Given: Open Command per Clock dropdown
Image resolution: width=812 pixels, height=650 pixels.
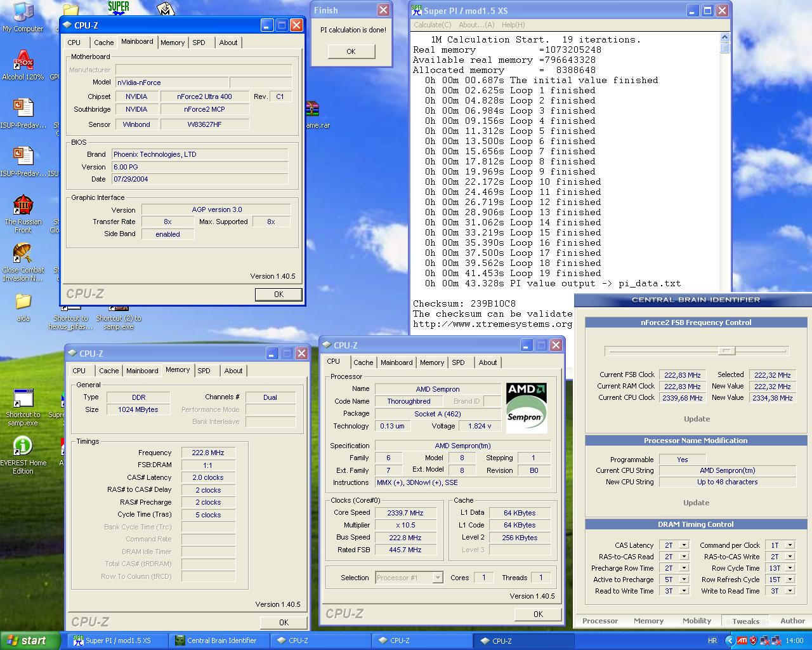Looking at the screenshot, I should point(790,545).
